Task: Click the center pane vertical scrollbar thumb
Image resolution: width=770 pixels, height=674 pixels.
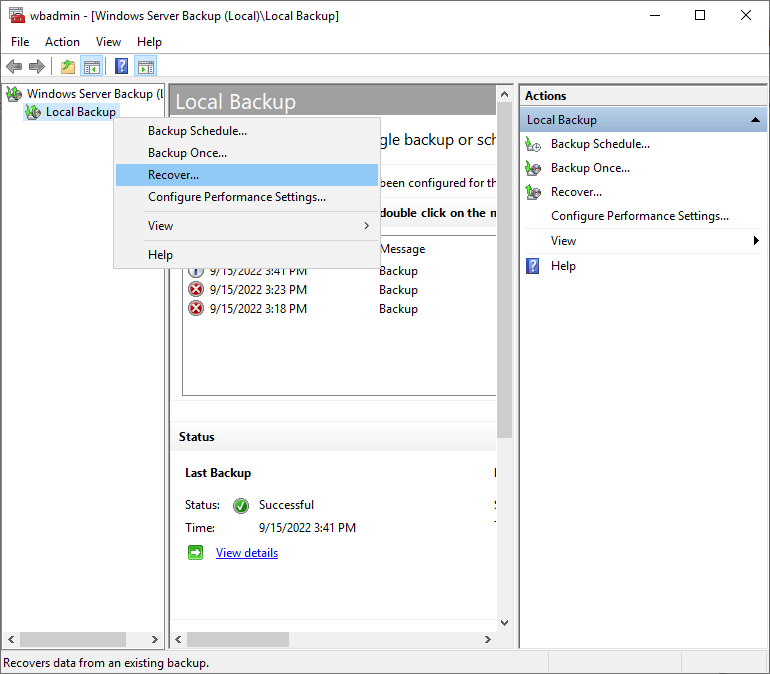Action: [504, 270]
